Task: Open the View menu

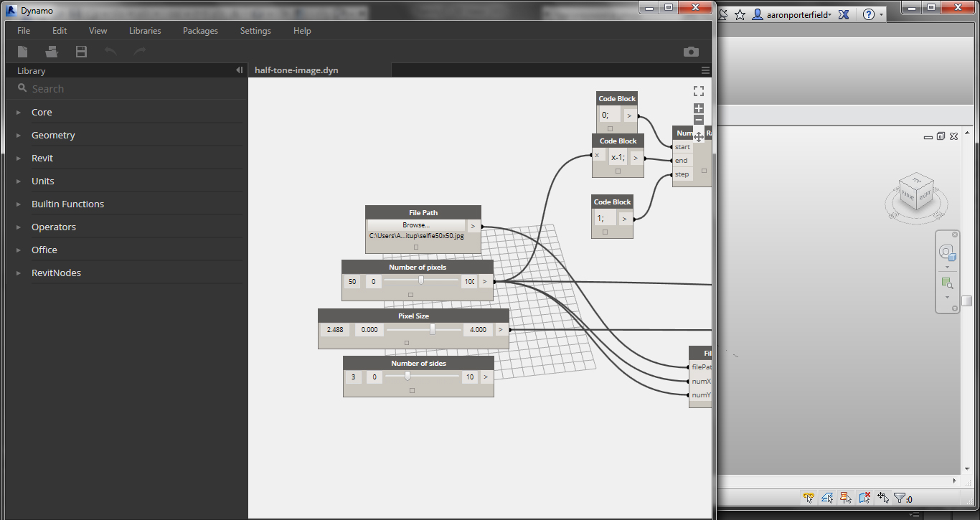Action: 98,31
